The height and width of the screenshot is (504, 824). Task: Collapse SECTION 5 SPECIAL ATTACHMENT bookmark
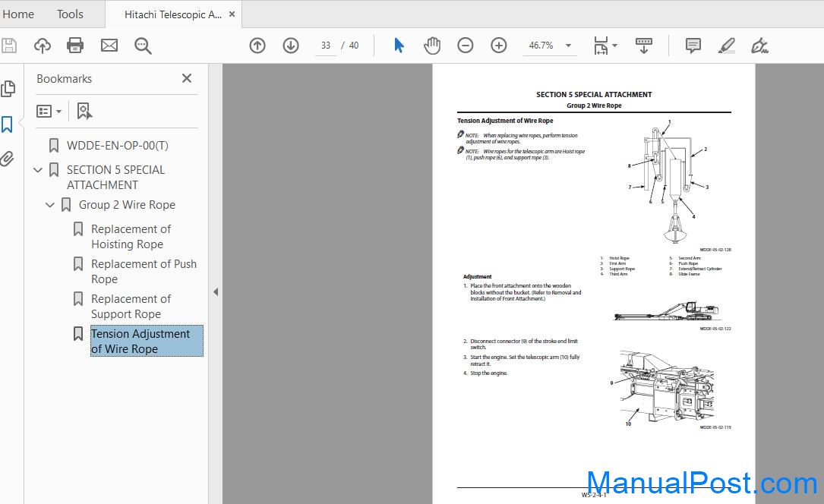pos(38,169)
